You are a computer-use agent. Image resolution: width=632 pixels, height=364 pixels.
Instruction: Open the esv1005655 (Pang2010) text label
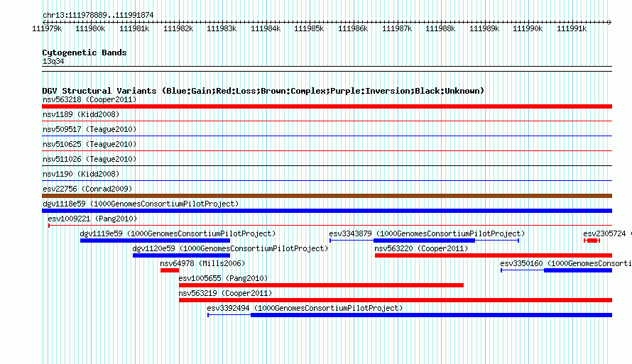223,278
